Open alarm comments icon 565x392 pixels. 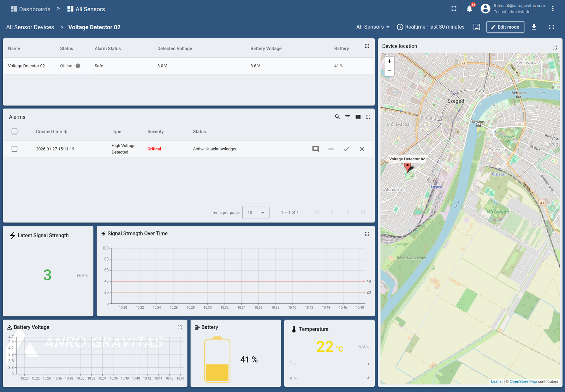pos(315,149)
